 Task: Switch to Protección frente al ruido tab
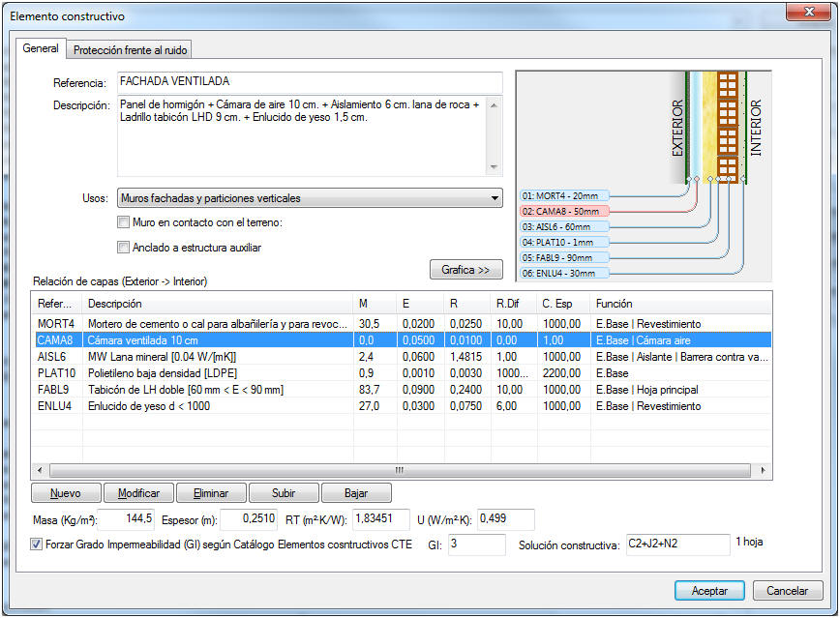pyautogui.click(x=131, y=49)
